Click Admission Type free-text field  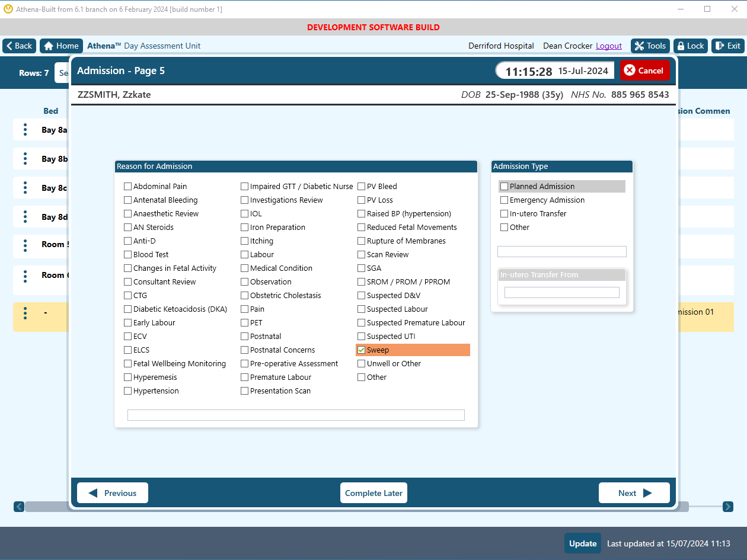(x=562, y=251)
